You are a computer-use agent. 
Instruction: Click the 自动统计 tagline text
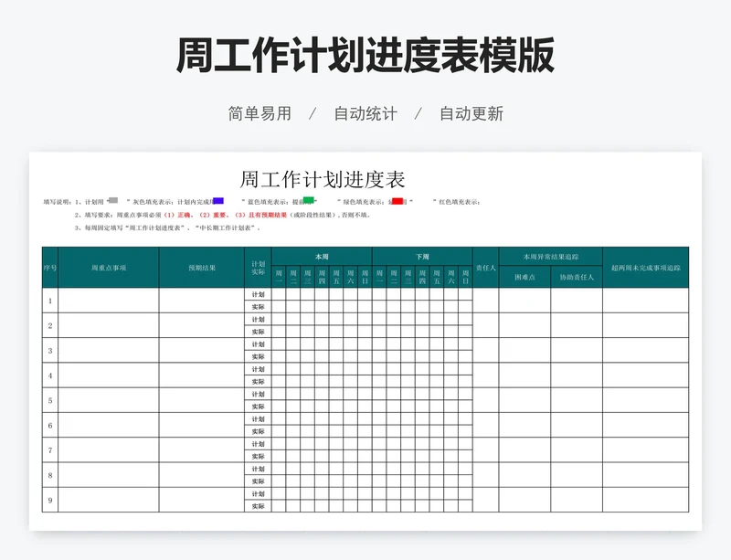pos(365,114)
